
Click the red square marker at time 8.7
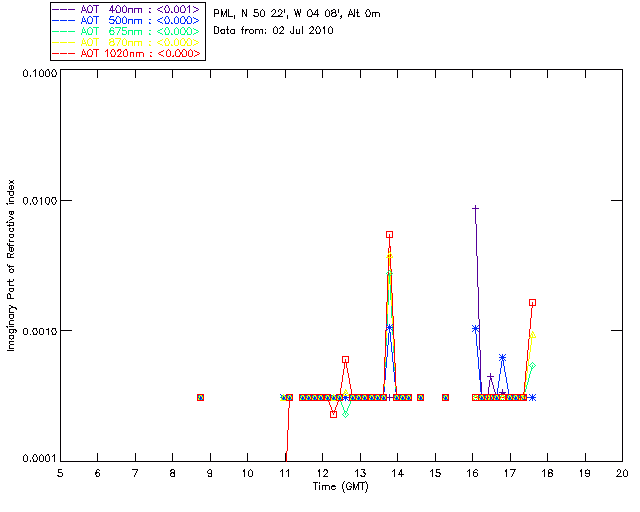(x=200, y=397)
